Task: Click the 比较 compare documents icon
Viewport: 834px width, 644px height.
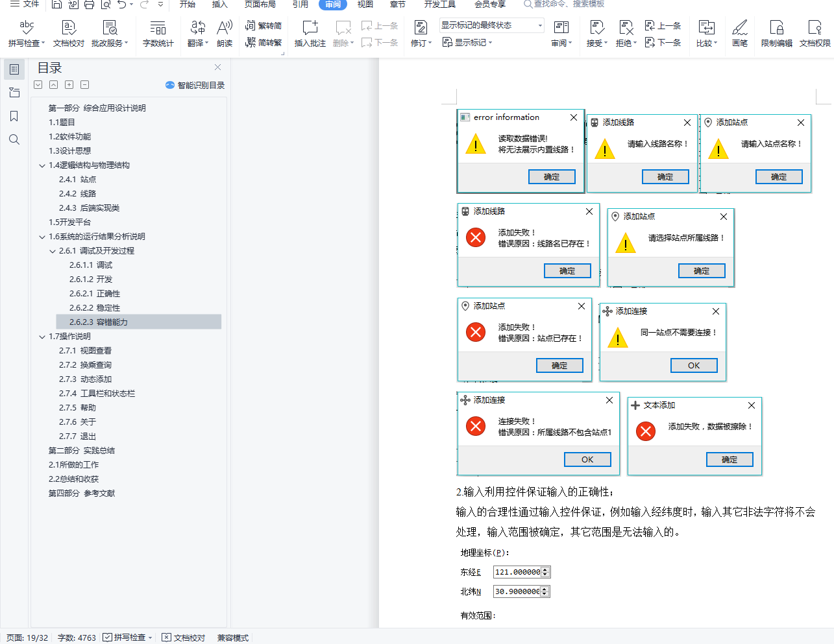Action: click(706, 27)
